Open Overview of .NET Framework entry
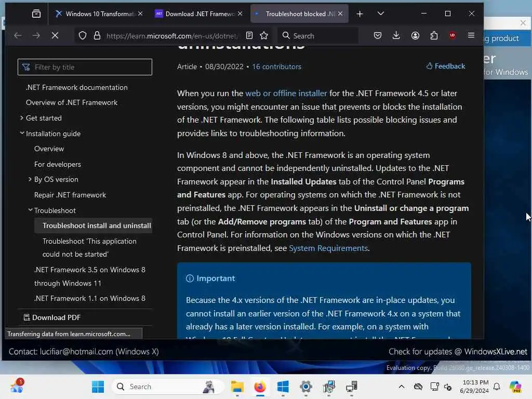Viewport: 532px width, 399px height. 72,102
